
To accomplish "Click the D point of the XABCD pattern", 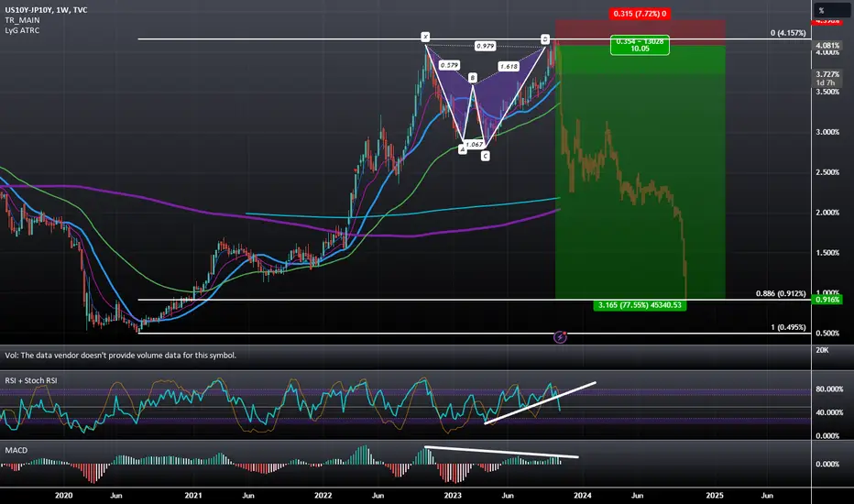I will click(545, 39).
